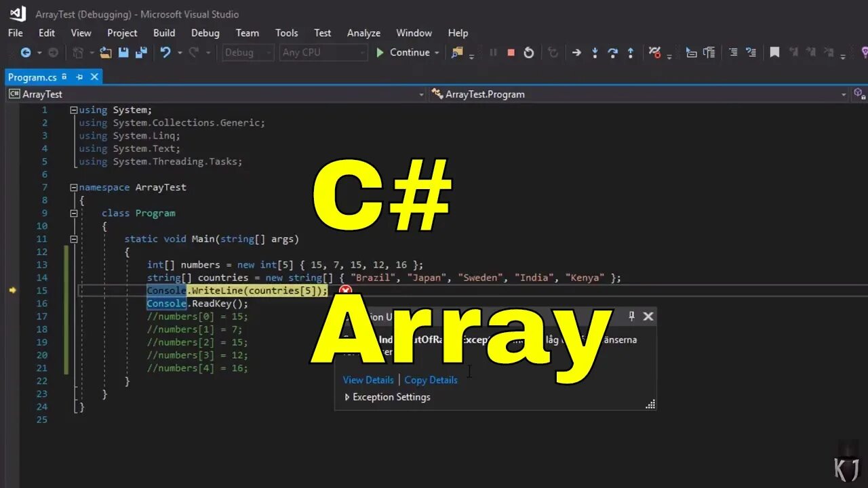Click the Navigate Backward arrow icon
This screenshot has width=868, height=488.
pos(26,52)
